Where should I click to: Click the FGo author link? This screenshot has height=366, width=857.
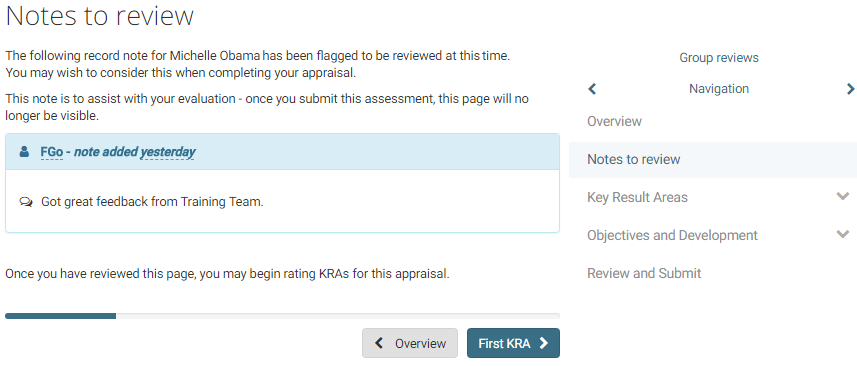[52, 152]
